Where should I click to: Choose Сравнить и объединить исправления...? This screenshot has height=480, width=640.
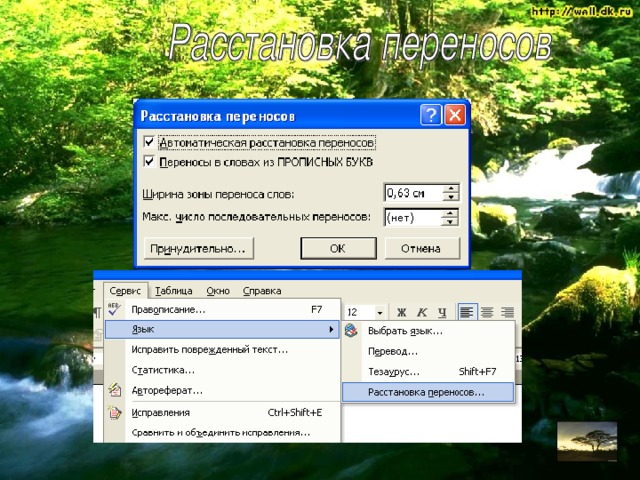[x=222, y=433]
